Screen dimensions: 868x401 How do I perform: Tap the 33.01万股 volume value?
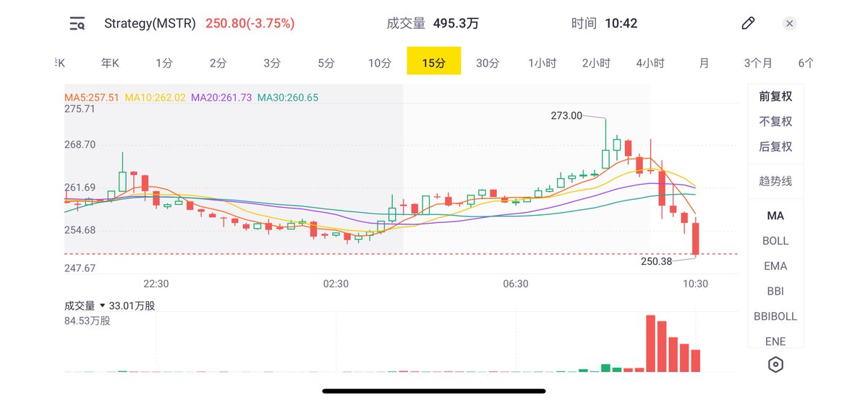(132, 306)
